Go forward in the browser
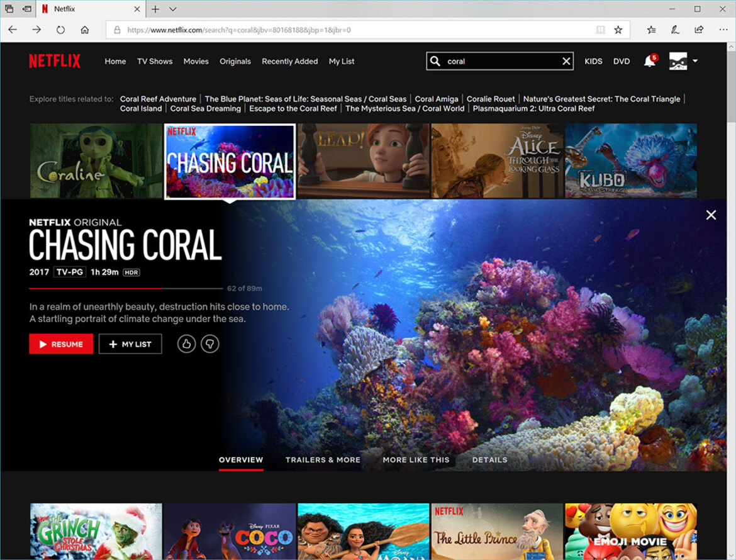This screenshot has height=560, width=736. click(x=36, y=30)
